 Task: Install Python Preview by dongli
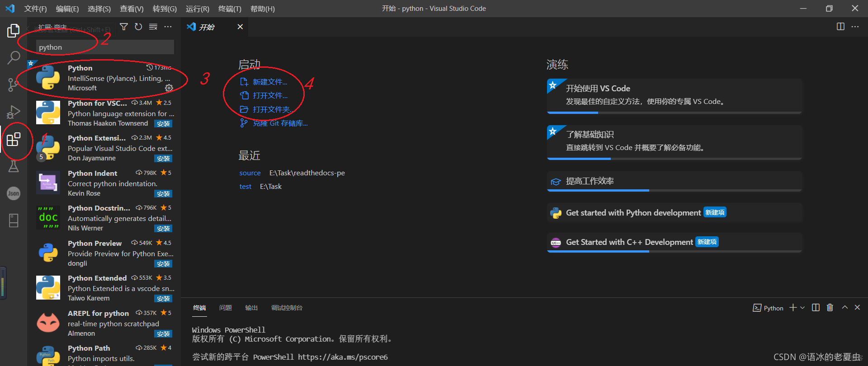point(163,264)
